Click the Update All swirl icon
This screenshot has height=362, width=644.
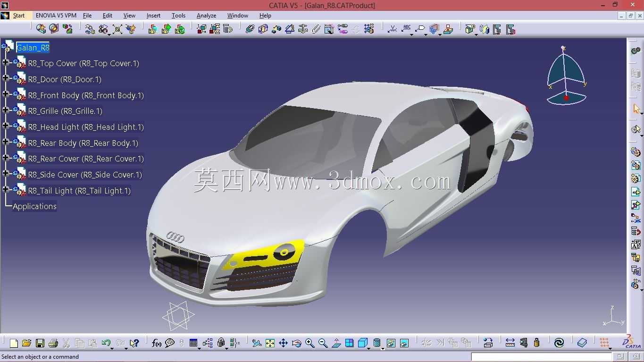(559, 343)
